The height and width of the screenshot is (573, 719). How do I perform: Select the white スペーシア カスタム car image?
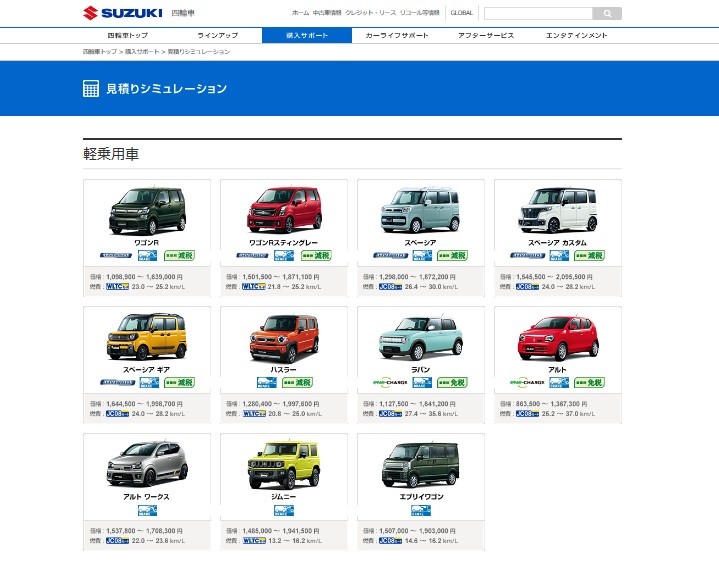[558, 210]
